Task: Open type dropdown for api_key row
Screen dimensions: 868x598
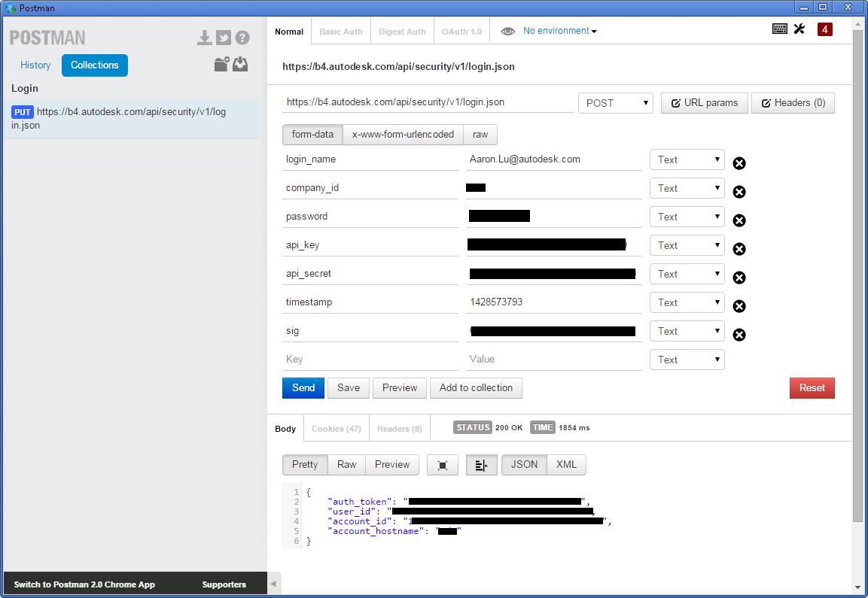Action: tap(687, 246)
